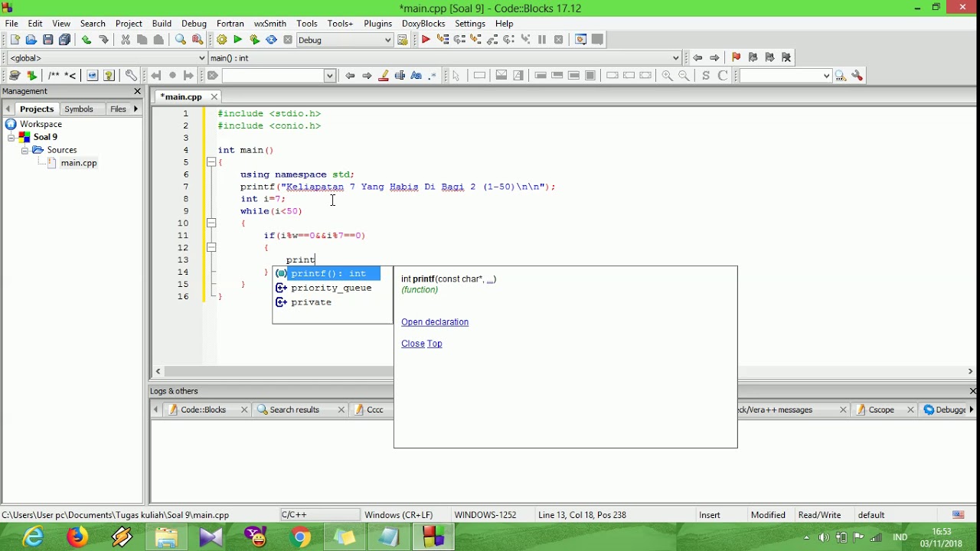The image size is (980, 551).
Task: Create a new file via toolbar icon
Action: click(15, 40)
